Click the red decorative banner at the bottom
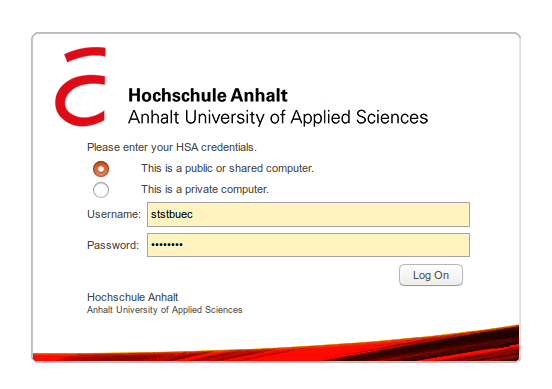 coord(276,347)
